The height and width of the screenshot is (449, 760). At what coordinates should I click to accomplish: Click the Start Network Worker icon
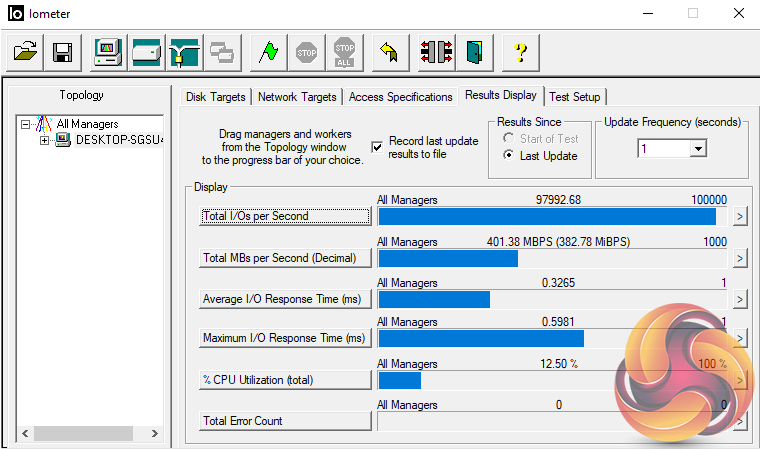[184, 52]
